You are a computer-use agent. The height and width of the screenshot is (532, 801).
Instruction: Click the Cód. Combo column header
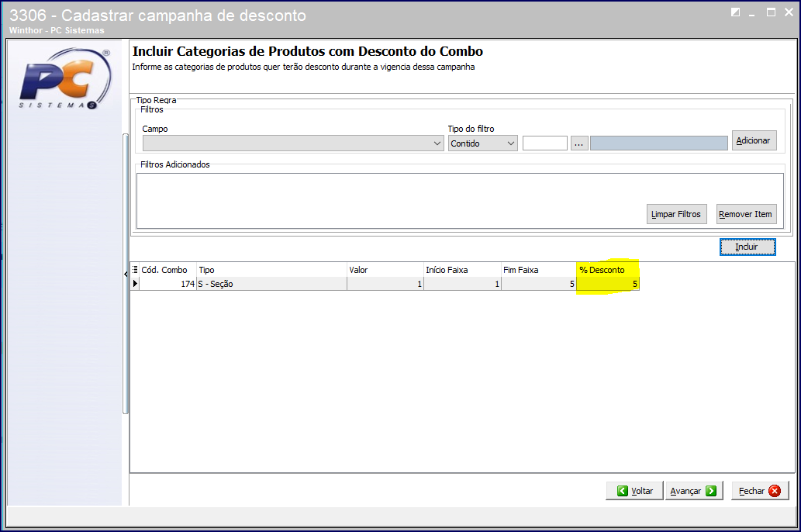[167, 270]
